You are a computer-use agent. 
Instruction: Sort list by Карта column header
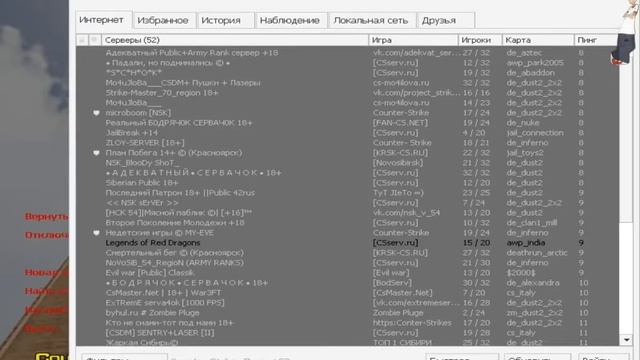(x=538, y=40)
